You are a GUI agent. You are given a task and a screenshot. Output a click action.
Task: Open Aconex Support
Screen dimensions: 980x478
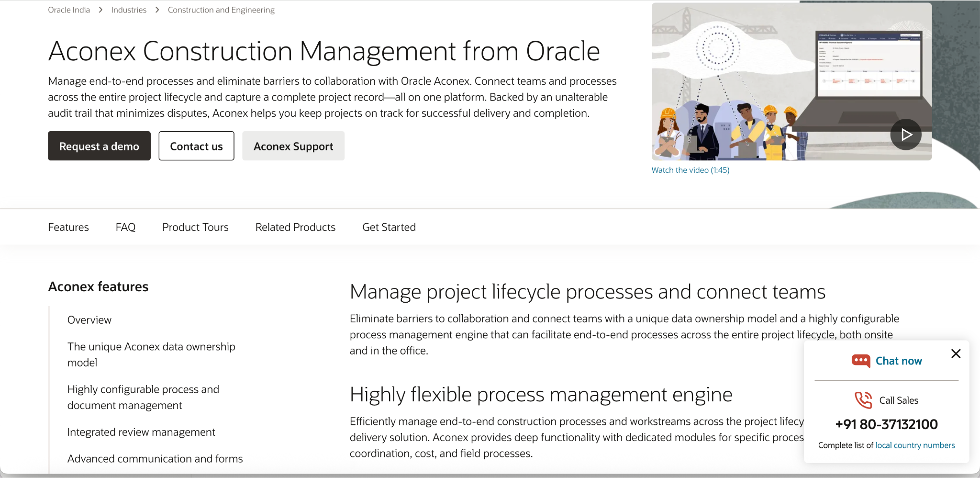click(x=293, y=146)
